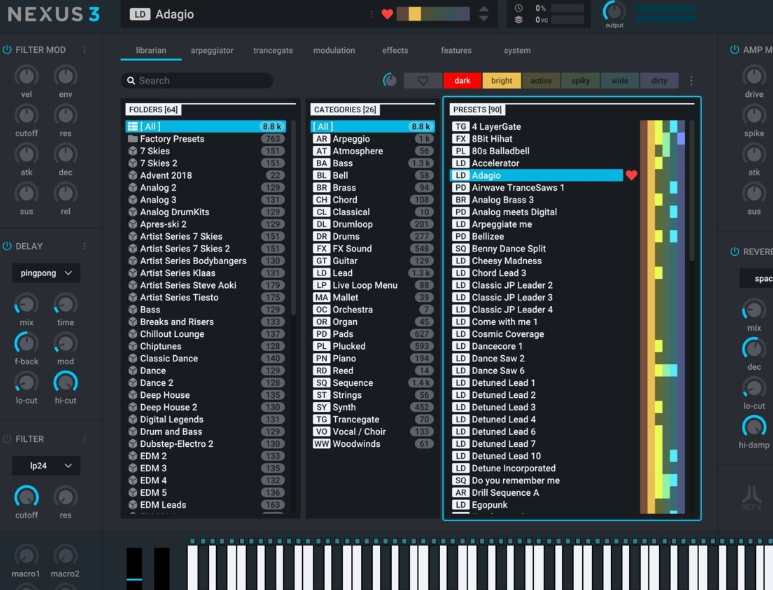773x590 pixels.
Task: Switch to the arpeggiator tab
Action: click(x=210, y=50)
